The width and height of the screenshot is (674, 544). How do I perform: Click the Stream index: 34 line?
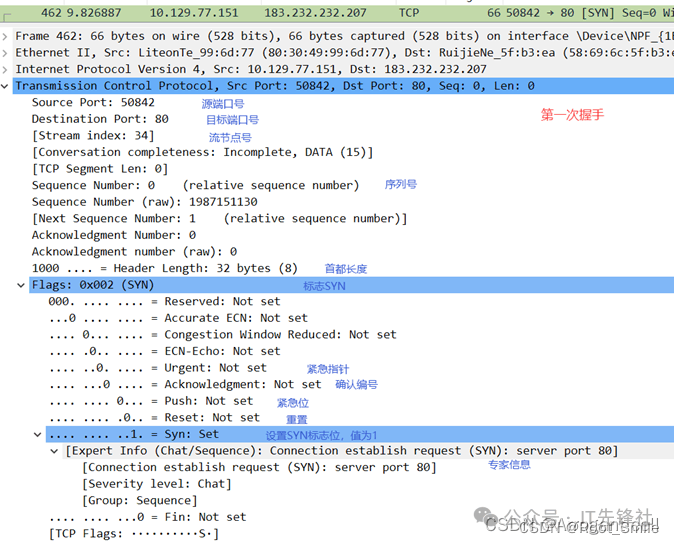93,136
